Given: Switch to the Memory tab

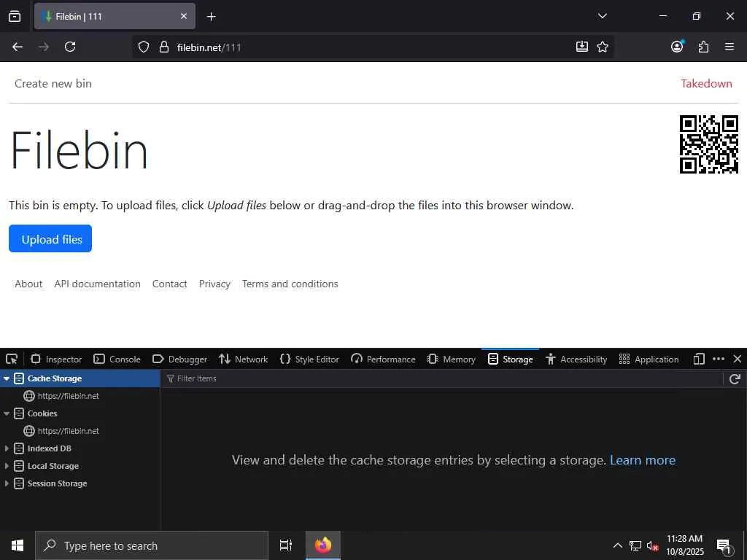Looking at the screenshot, I should click(x=452, y=359).
